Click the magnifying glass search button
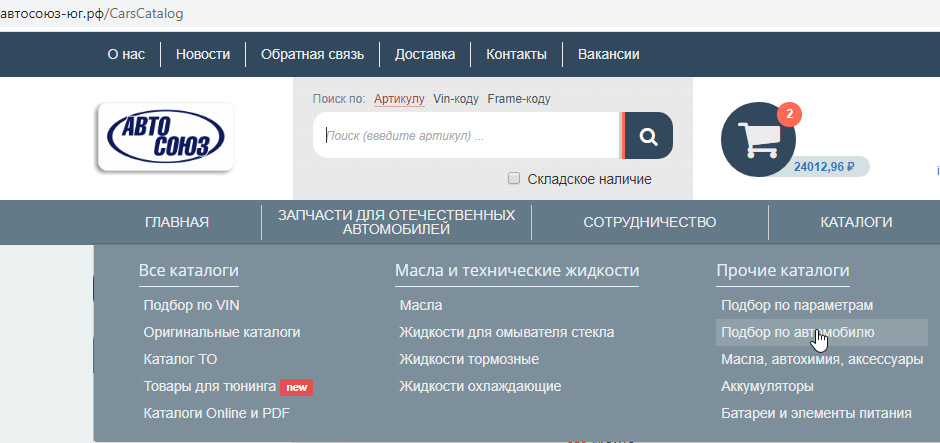 [x=648, y=136]
